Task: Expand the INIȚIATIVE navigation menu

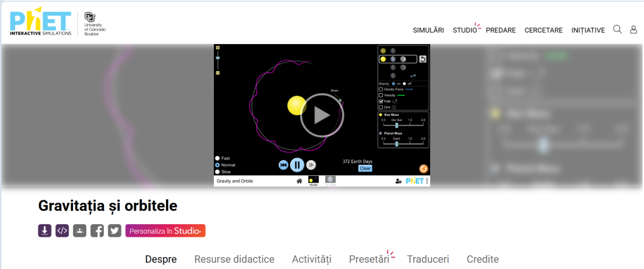Action: 588,30
